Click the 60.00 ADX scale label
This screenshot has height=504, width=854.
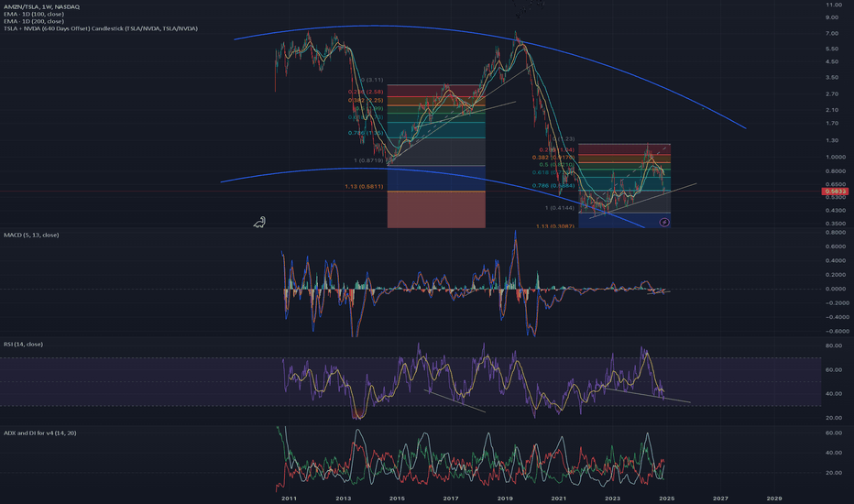(x=833, y=433)
